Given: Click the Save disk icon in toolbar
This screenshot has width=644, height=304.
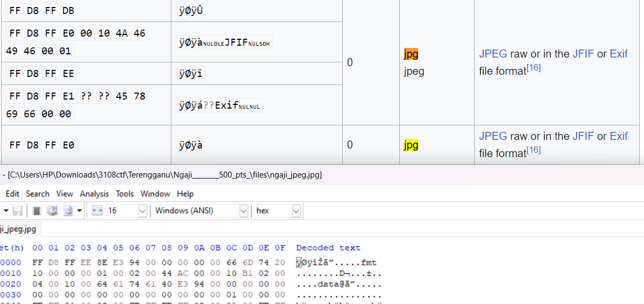Looking at the screenshot, I should pos(18,211).
